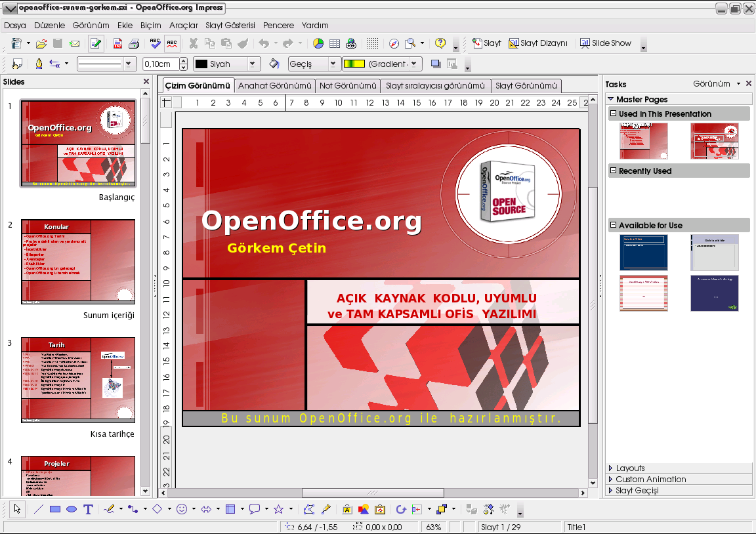Click the Export as PDF icon
The height and width of the screenshot is (534, 756).
tap(117, 43)
